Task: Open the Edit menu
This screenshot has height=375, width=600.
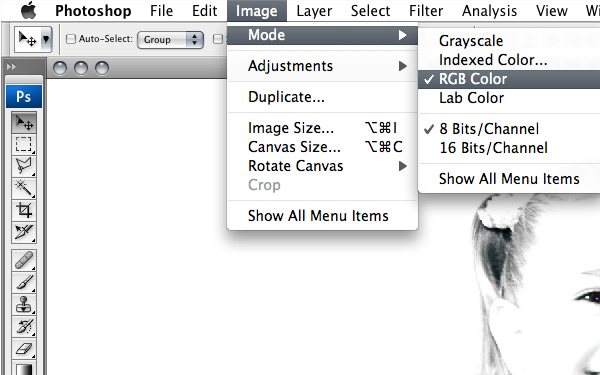Action: click(204, 11)
